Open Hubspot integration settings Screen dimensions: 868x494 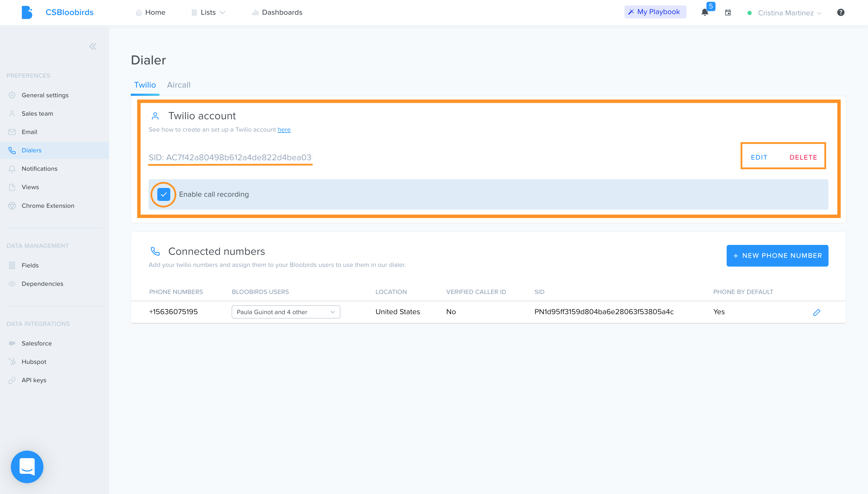(x=34, y=362)
